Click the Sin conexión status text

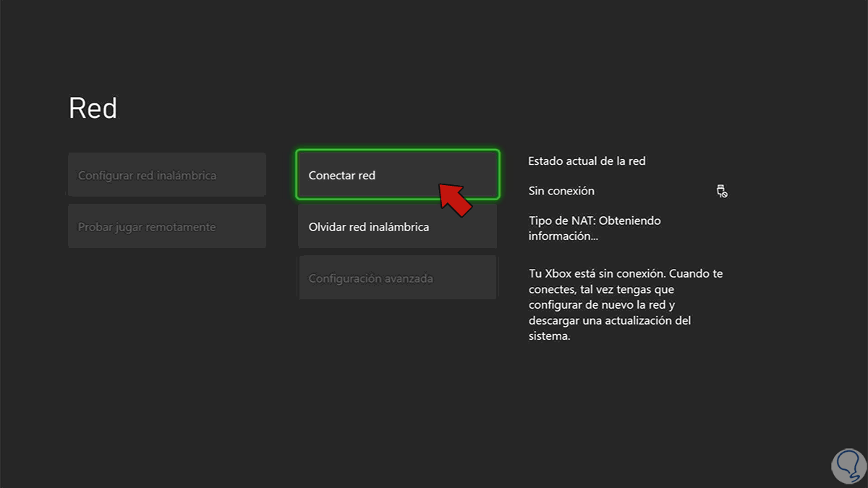pos(561,191)
